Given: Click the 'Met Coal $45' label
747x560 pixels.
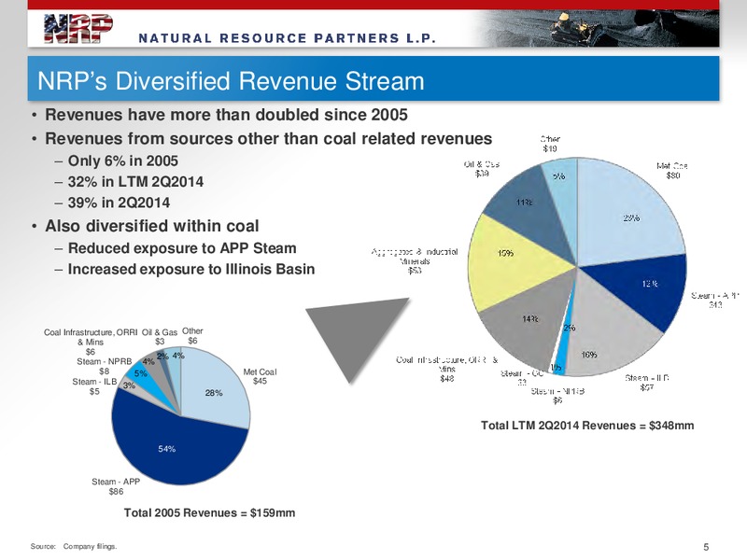Looking at the screenshot, I should point(260,376).
